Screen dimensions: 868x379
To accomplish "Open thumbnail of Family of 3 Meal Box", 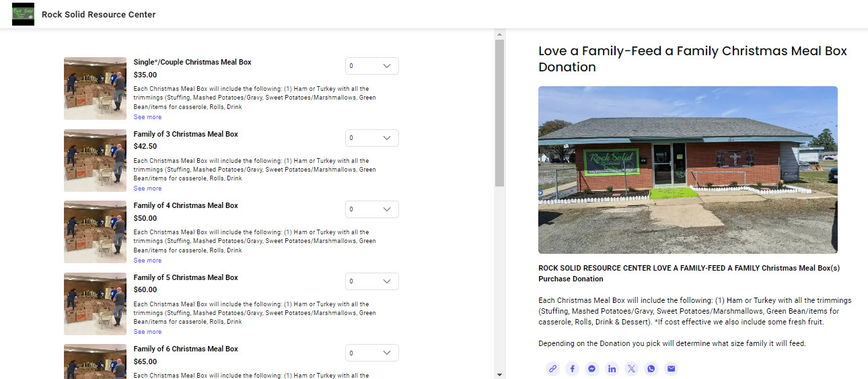I will coord(95,160).
